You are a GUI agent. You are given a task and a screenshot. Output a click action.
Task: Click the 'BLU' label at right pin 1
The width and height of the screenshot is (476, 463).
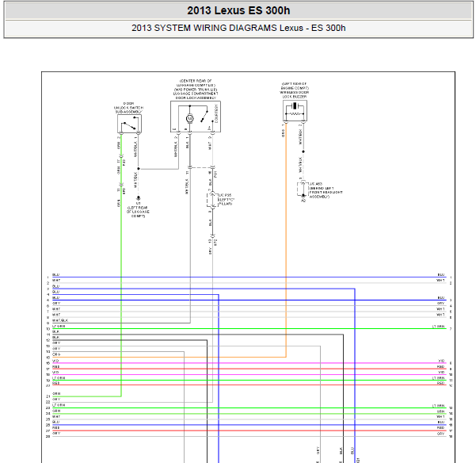click(441, 274)
